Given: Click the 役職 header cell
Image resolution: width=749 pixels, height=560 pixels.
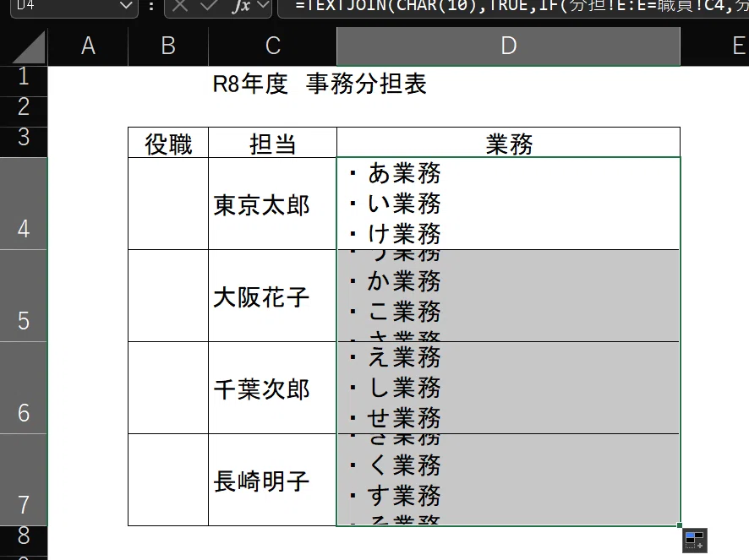Looking at the screenshot, I should coord(168,142).
